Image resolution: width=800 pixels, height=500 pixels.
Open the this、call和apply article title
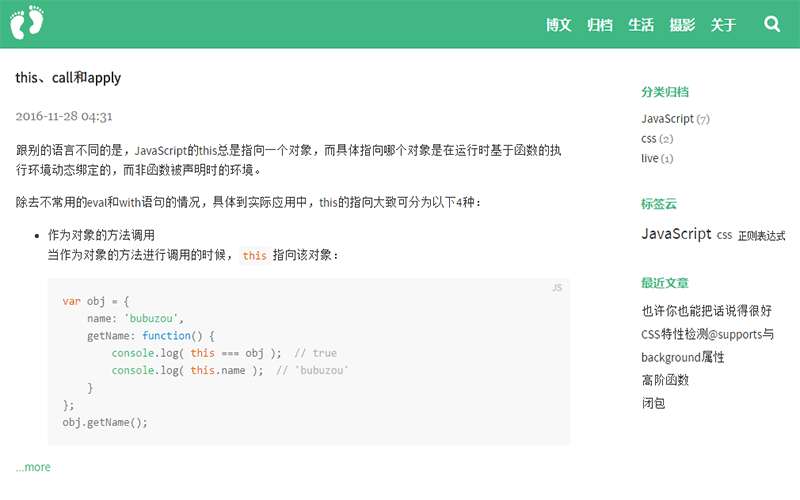pos(68,78)
